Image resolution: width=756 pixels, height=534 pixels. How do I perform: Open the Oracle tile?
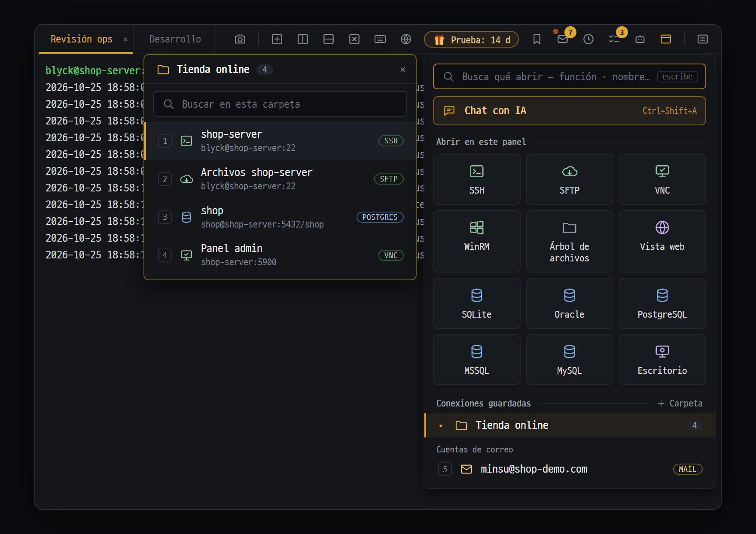pos(570,303)
